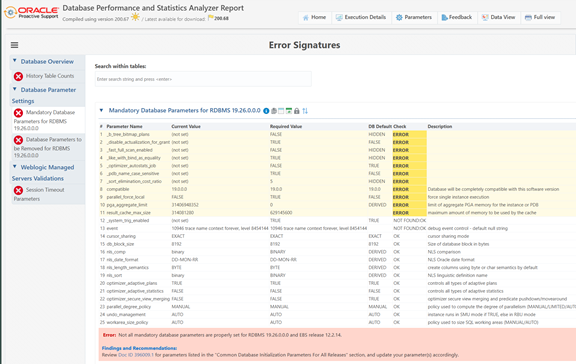Click Mandatory Database Parameters for RDBMS heading link
This screenshot has height=364, width=576.
pyautogui.click(x=184, y=111)
